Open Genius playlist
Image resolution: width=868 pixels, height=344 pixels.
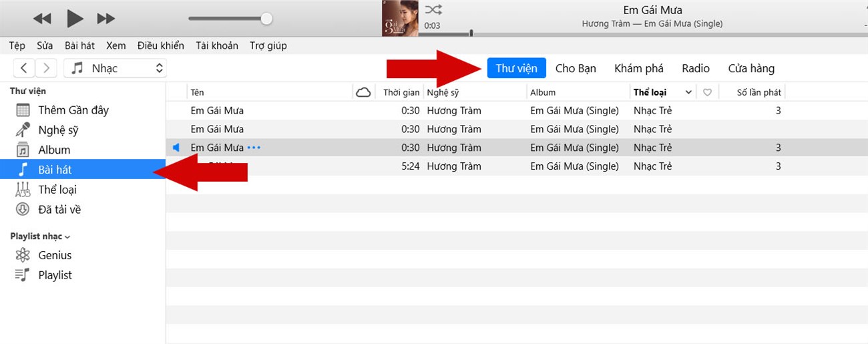click(55, 255)
